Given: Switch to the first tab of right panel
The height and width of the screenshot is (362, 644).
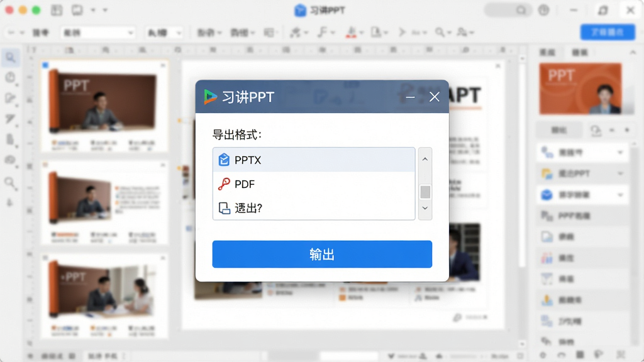Looking at the screenshot, I should point(547,53).
